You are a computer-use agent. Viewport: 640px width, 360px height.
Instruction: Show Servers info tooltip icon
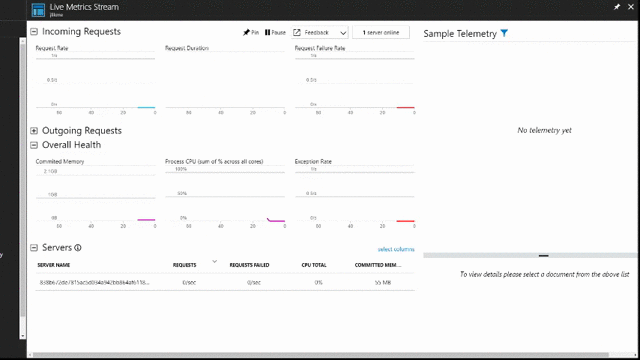pyautogui.click(x=78, y=247)
